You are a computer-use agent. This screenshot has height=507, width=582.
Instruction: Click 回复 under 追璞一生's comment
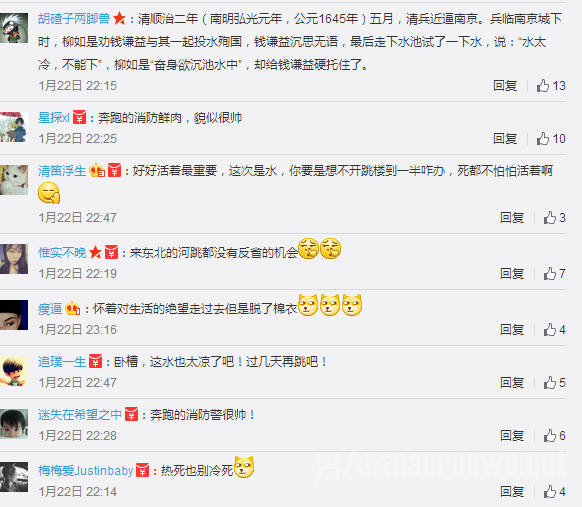click(512, 383)
